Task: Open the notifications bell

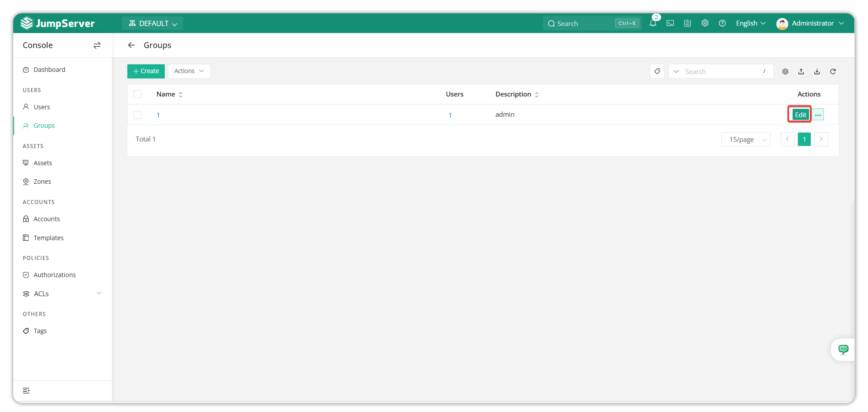Action: click(x=653, y=23)
